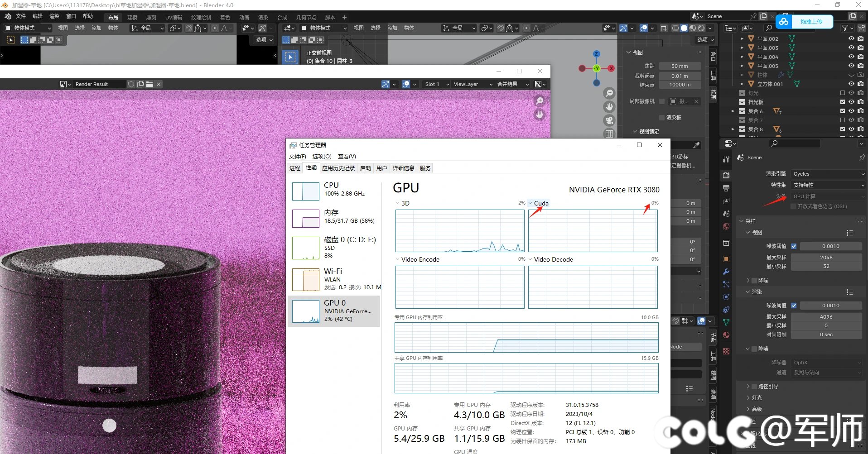Open the 文件 menu in Blender
This screenshot has height=454, width=868.
click(21, 16)
